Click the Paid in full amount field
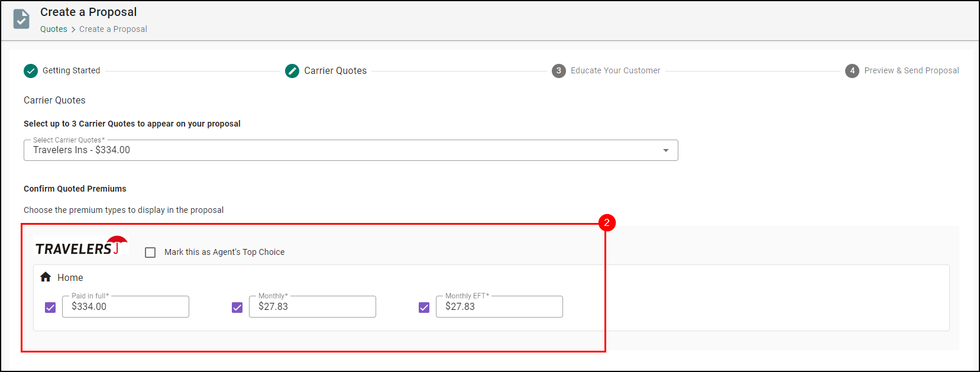This screenshot has height=372, width=980. tap(125, 306)
